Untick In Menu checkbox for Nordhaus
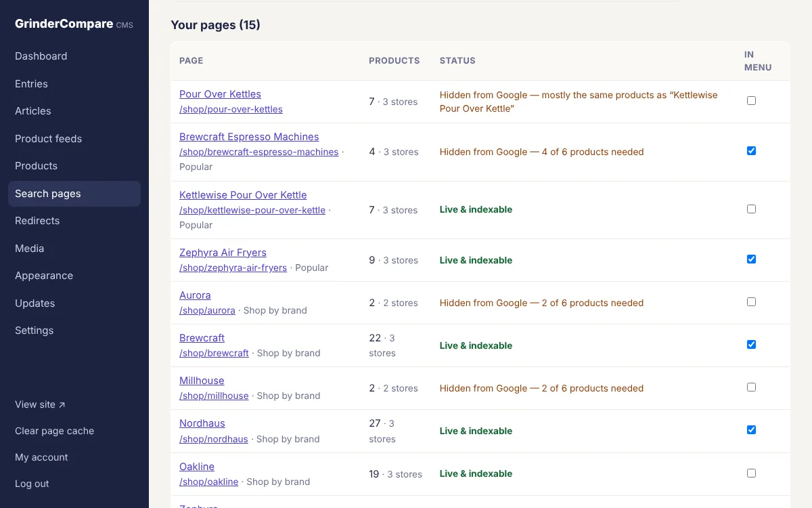The height and width of the screenshot is (508, 812). (x=751, y=430)
